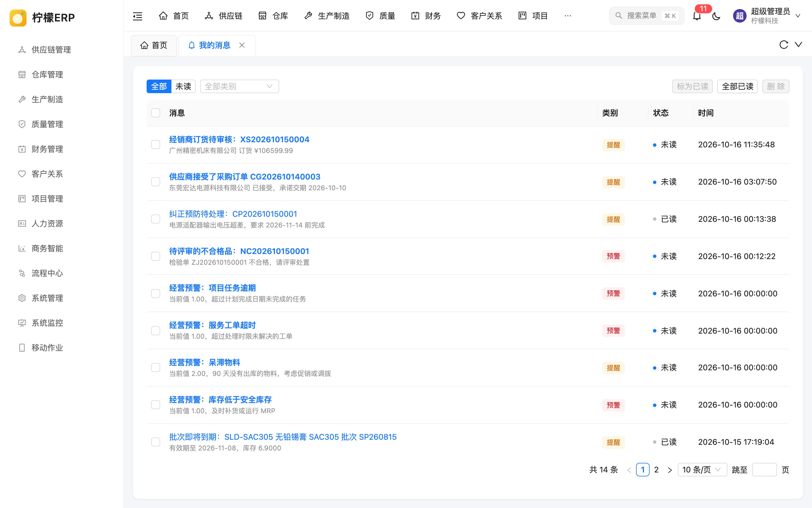Open 人力资源 in the sidebar

pos(62,224)
